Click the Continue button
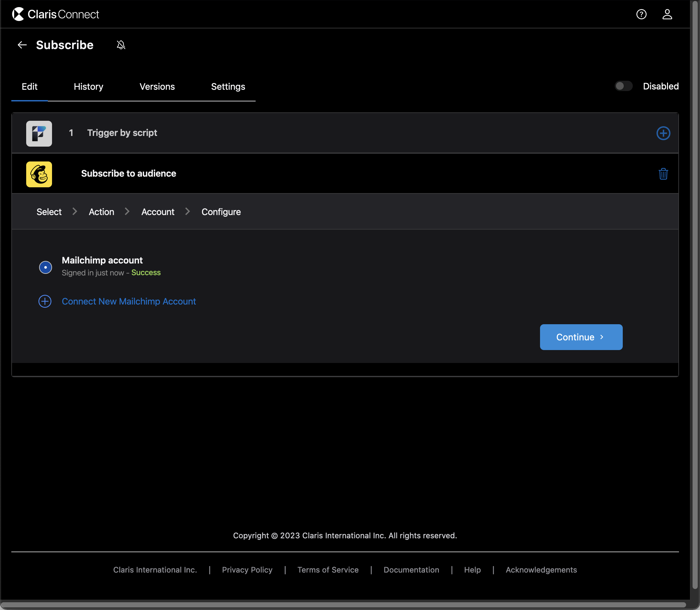Viewport: 700px width, 610px height. pyautogui.click(x=580, y=337)
